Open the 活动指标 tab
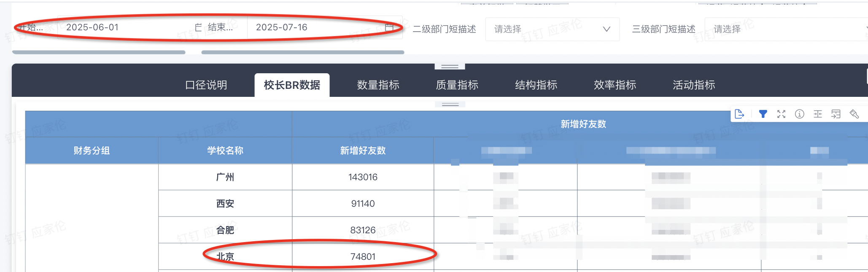Screen dimensions: 868x272 tap(694, 85)
